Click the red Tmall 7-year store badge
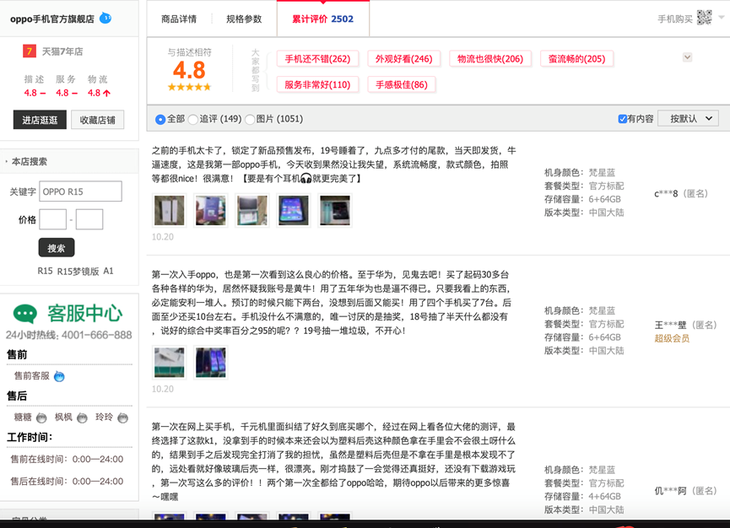This screenshot has height=528, width=730. point(29,51)
